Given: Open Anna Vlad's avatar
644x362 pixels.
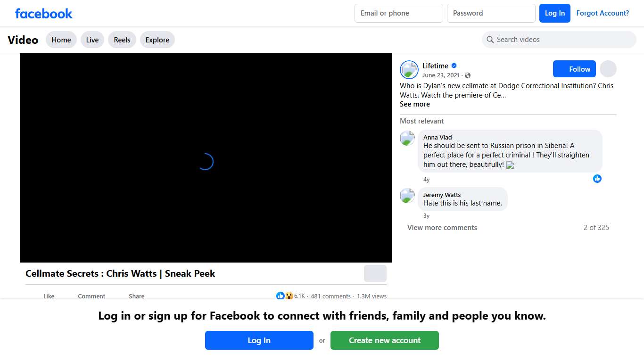Looking at the screenshot, I should point(407,139).
